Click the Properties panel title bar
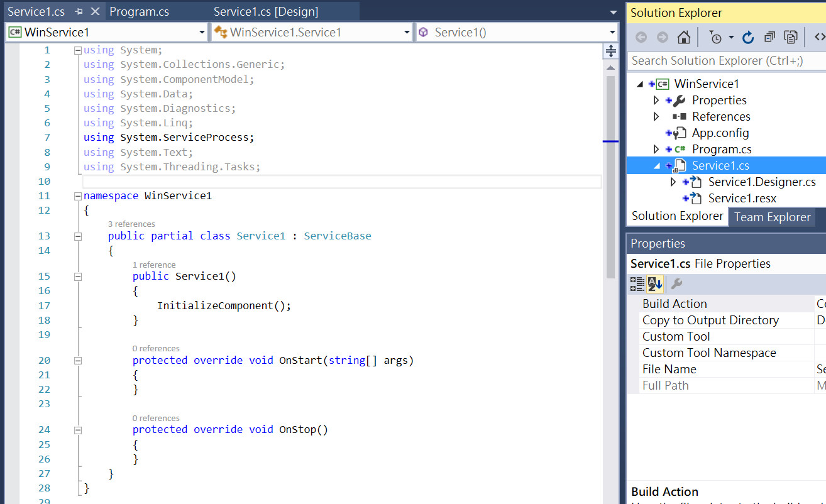 pos(726,243)
